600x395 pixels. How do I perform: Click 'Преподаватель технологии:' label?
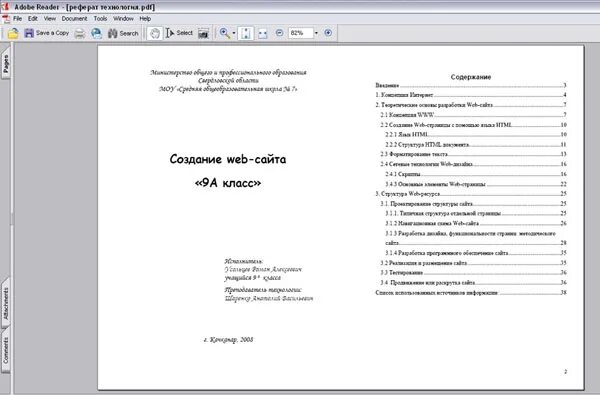tap(263, 290)
